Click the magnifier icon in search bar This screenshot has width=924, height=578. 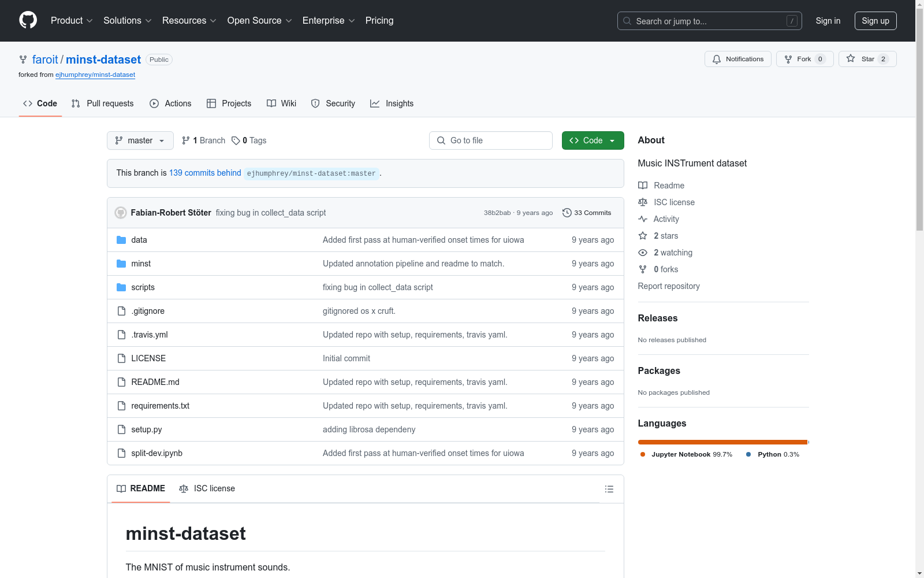point(627,21)
